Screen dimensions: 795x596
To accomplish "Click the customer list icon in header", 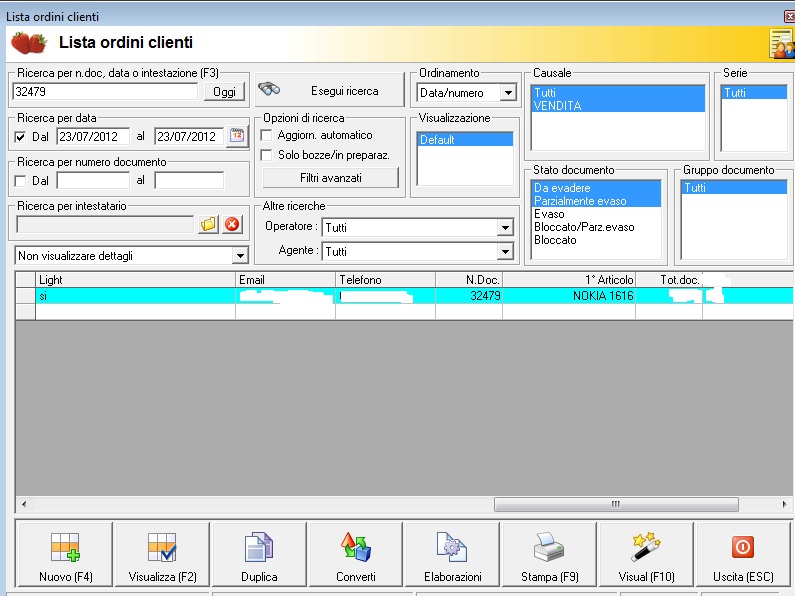I will point(781,44).
